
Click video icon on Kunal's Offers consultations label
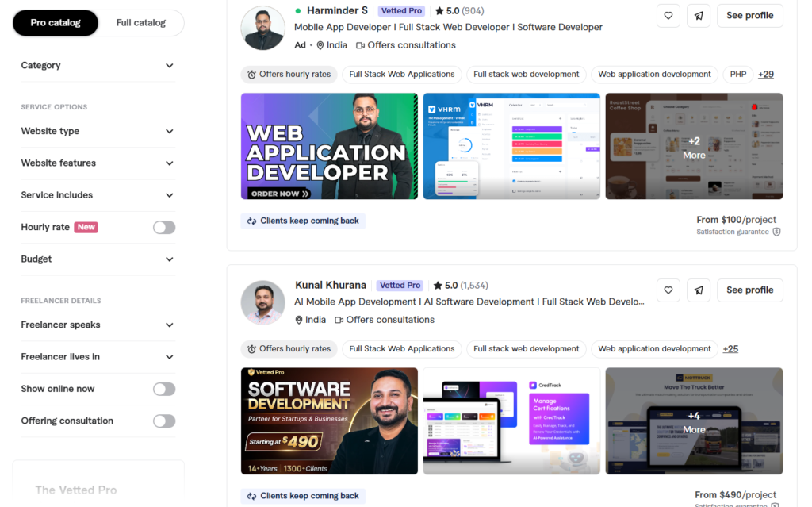[339, 321]
